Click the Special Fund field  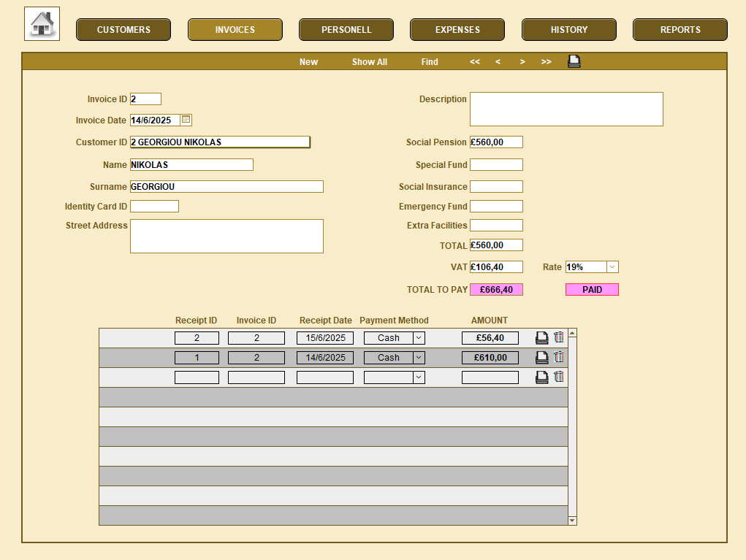[496, 164]
